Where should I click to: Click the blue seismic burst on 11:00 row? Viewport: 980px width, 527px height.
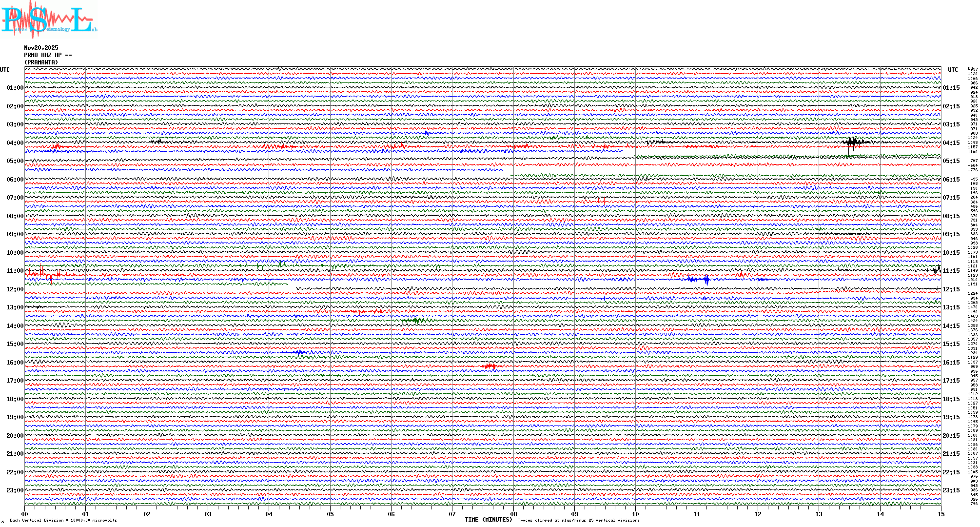(x=706, y=280)
